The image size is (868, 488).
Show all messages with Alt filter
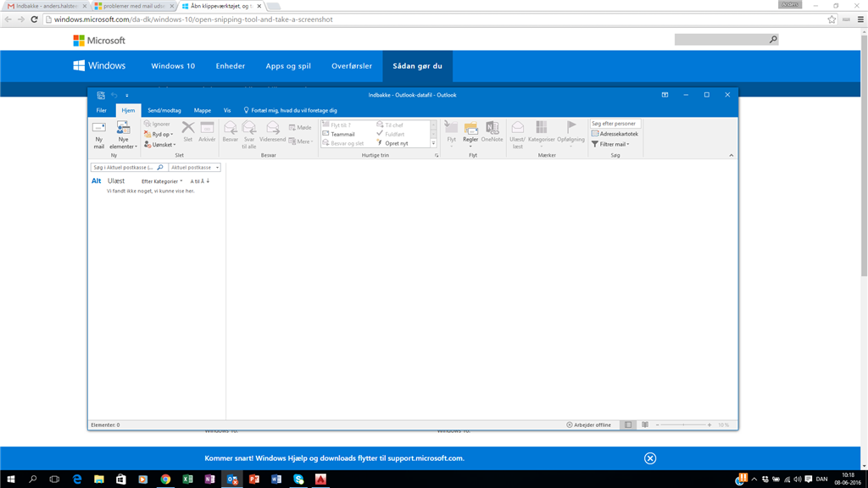[97, 181]
